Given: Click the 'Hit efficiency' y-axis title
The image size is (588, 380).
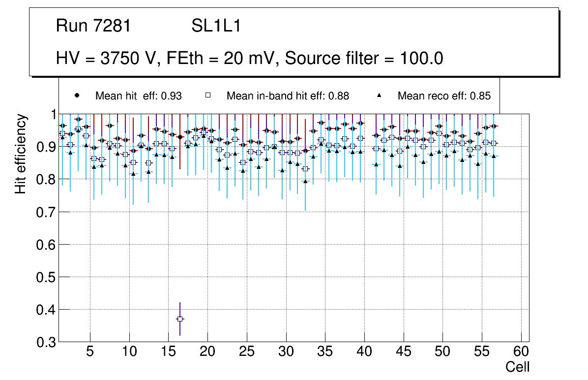Looking at the screenshot, I should [x=21, y=154].
